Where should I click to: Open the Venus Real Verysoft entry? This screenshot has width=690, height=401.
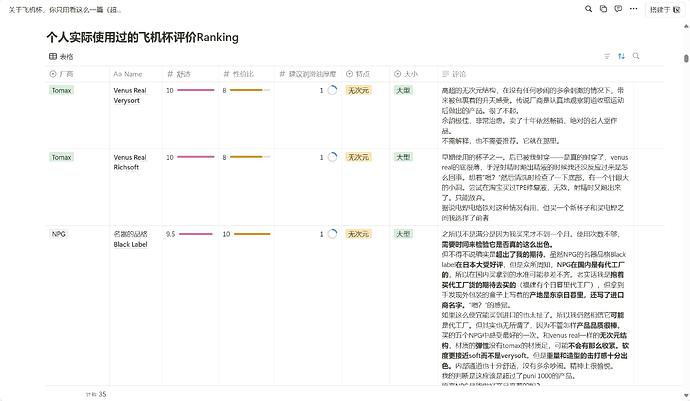(x=130, y=96)
